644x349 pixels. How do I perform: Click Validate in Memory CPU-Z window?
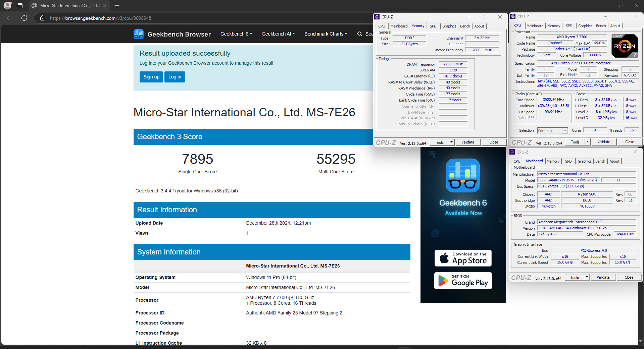(x=468, y=142)
